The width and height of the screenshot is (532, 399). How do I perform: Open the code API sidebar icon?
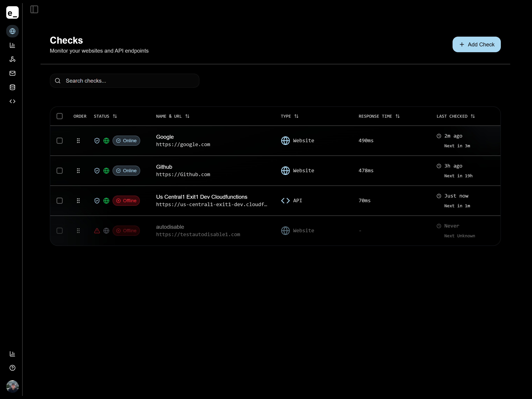point(12,101)
